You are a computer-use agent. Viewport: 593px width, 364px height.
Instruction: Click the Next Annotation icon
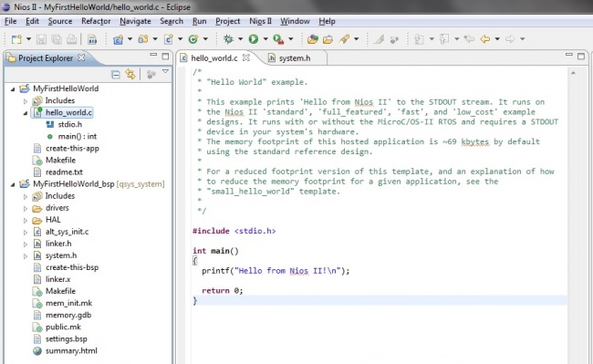pyautogui.click(x=419, y=39)
